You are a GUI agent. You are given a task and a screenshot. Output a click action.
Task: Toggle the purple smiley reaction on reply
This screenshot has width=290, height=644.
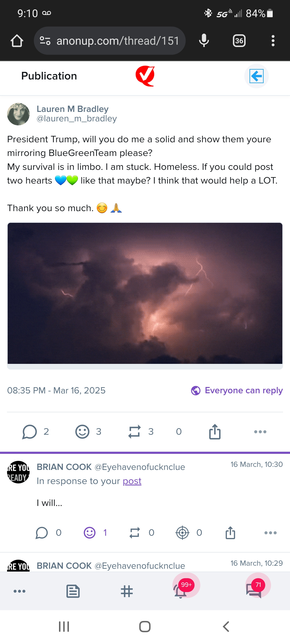[90, 533]
